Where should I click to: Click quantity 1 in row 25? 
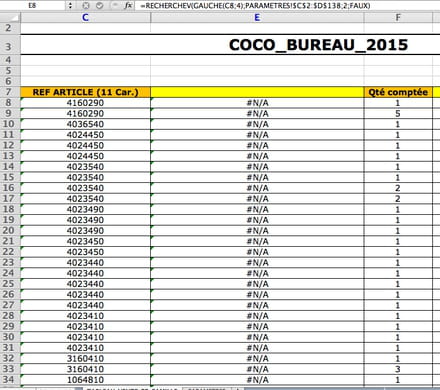tap(398, 284)
